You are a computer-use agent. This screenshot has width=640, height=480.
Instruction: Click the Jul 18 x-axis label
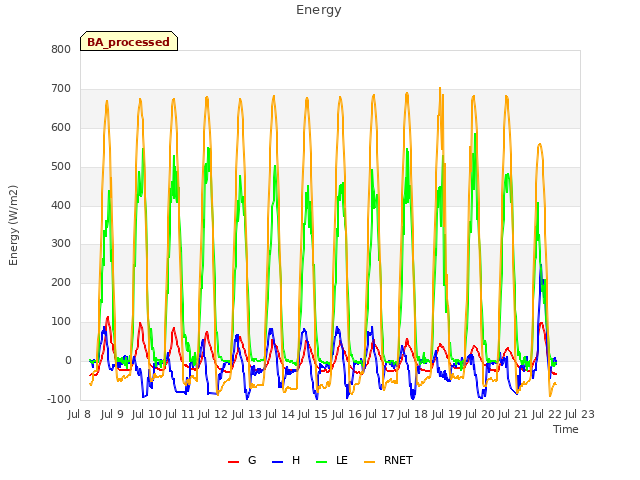pyautogui.click(x=413, y=414)
